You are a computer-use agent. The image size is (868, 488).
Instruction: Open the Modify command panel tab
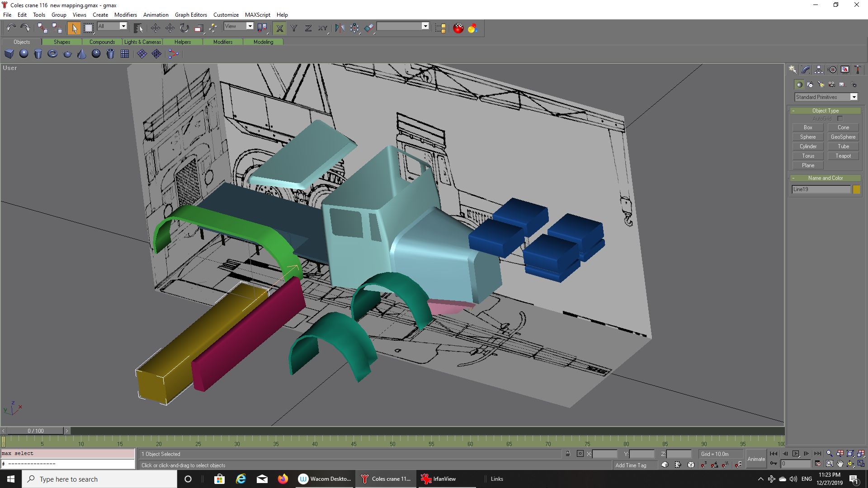pos(806,70)
